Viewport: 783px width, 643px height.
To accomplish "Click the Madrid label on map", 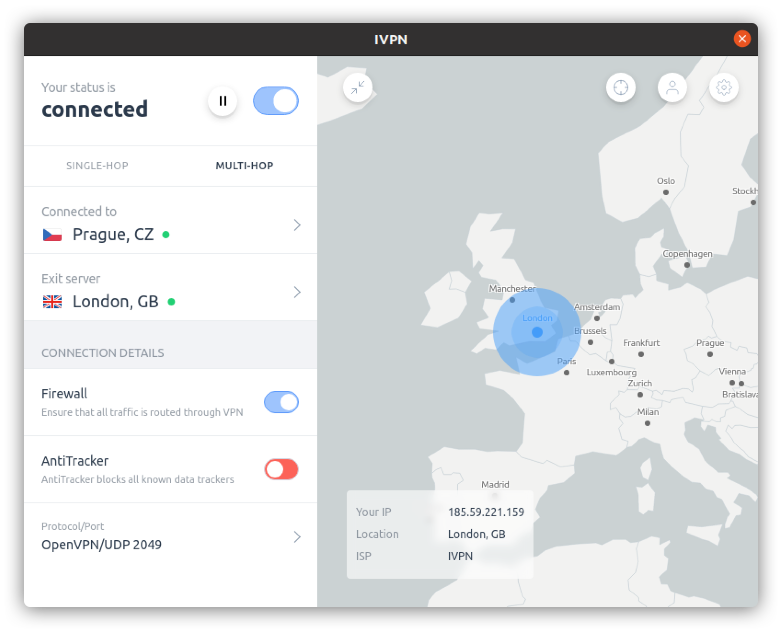I will point(495,484).
